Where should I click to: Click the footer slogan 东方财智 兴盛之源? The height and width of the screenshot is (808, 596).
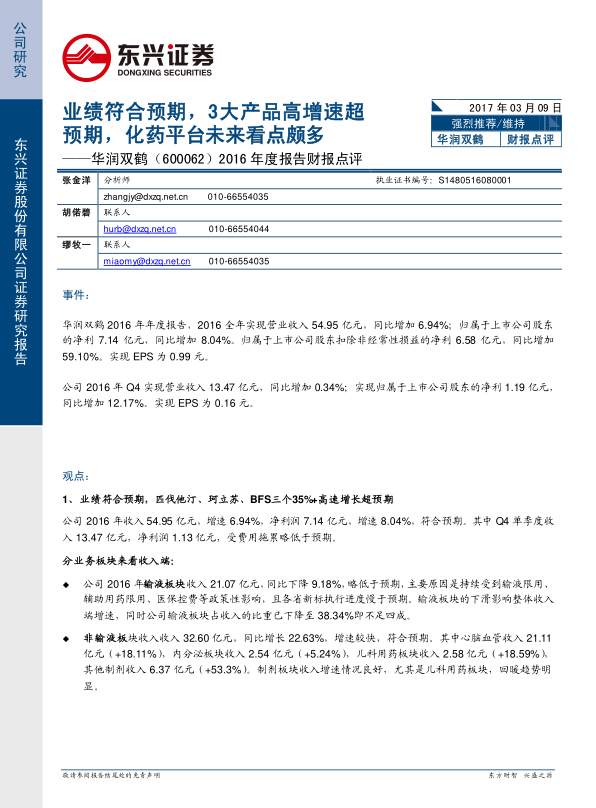(x=521, y=775)
